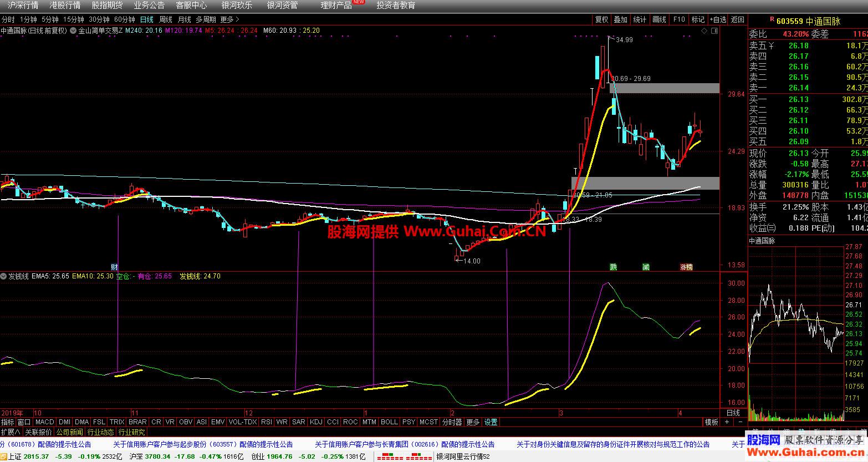Click the 标记 button
This screenshot has width=868, height=462.
[698, 19]
